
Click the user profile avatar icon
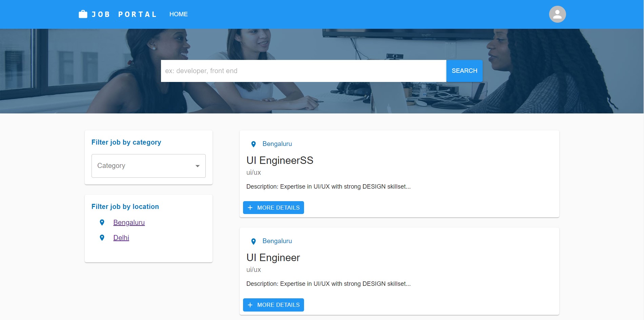(557, 14)
